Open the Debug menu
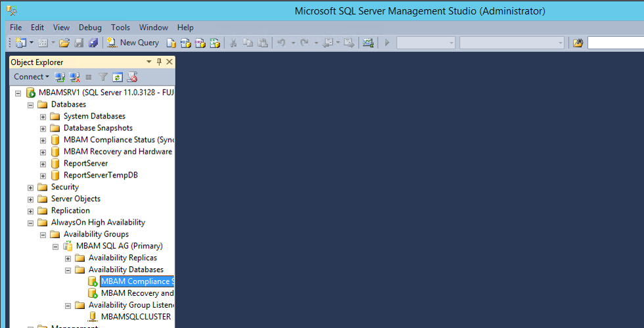This screenshot has width=644, height=328. point(90,28)
